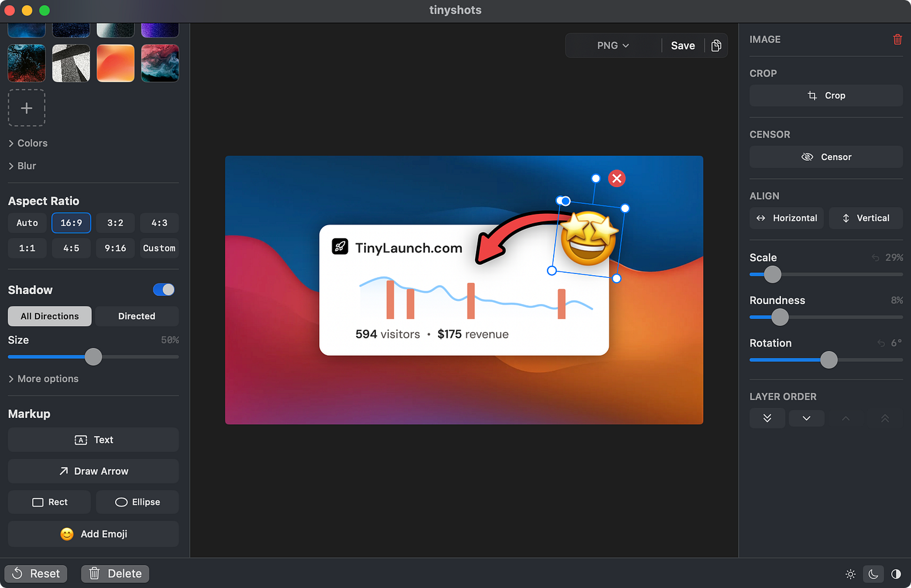This screenshot has height=588, width=911.
Task: Set aspect ratio to 9:16
Action: click(x=115, y=248)
